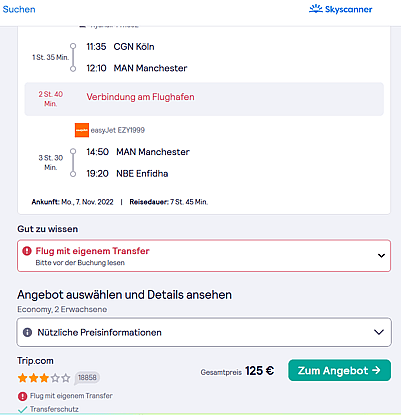This screenshot has height=415, width=401.
Task: Open the 18858 reviews count bubble
Action: (87, 378)
